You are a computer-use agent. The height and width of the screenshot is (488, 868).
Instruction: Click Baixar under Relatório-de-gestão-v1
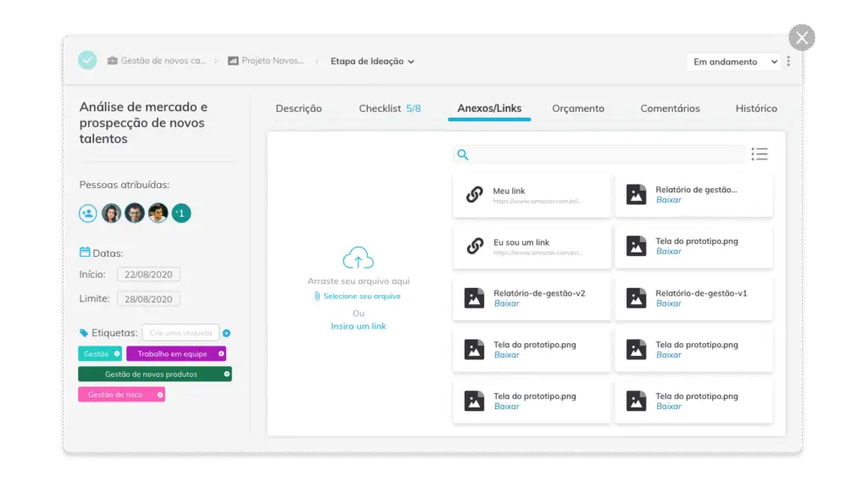coord(669,303)
